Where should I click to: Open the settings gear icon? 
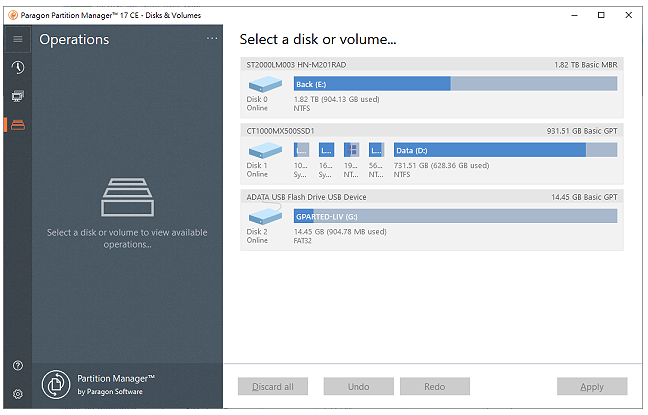pyautogui.click(x=18, y=394)
